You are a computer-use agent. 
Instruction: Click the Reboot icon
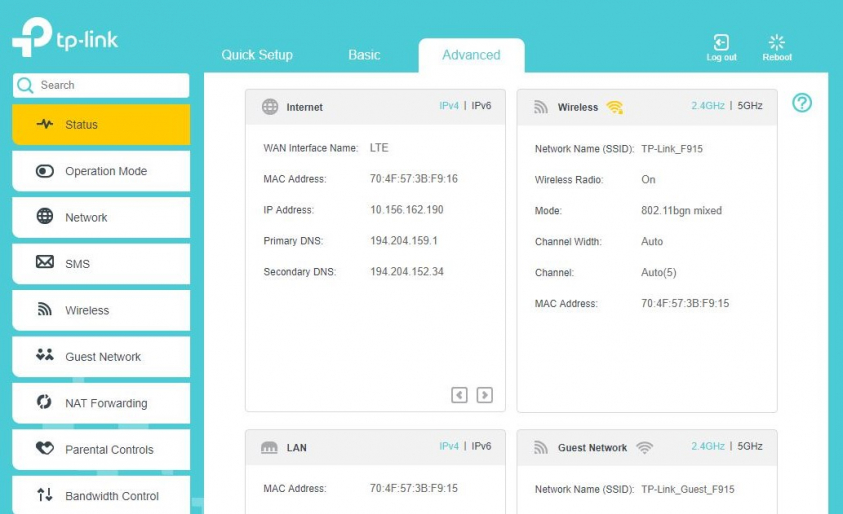coord(776,43)
